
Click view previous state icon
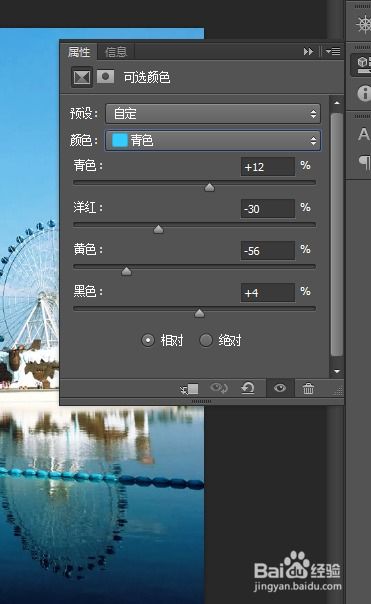point(219,388)
